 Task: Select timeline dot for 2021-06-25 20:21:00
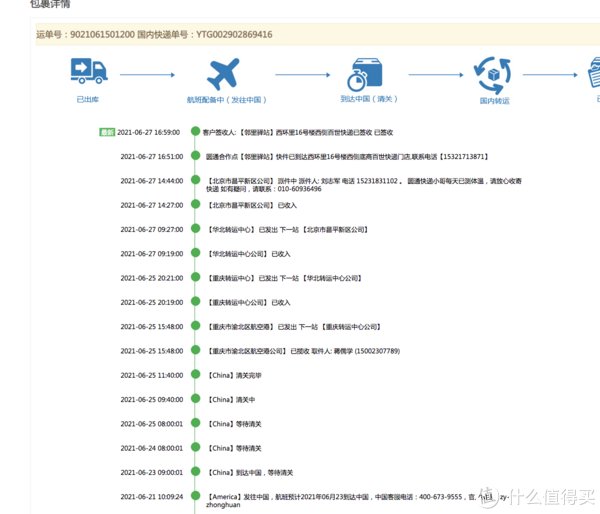tap(196, 277)
